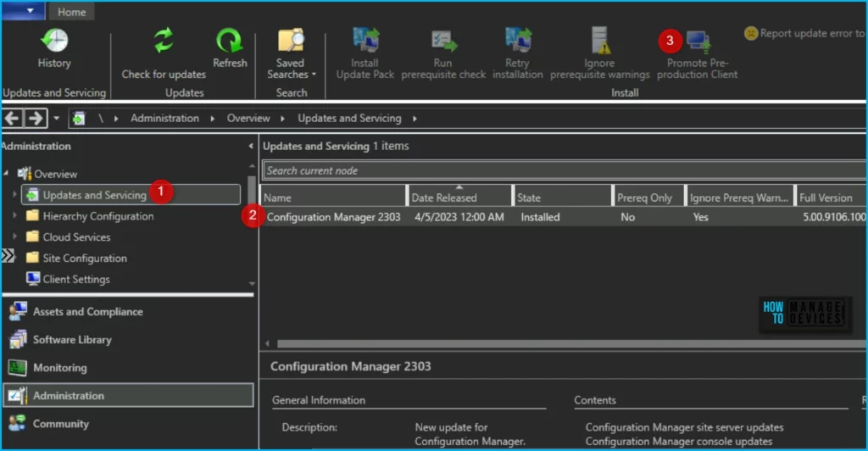Click Site Configuration folder icon

(x=33, y=258)
